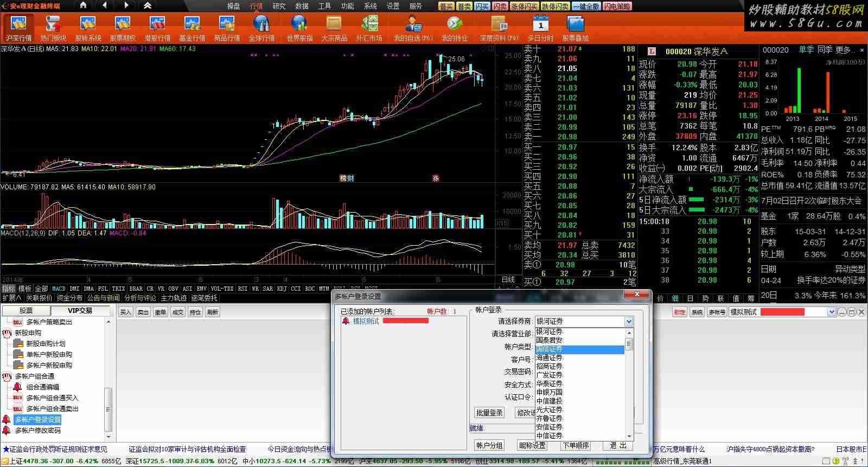Image resolution: width=868 pixels, height=467 pixels.
Task: Open 股票叠加 stock overlay
Action: pyautogui.click(x=575, y=28)
